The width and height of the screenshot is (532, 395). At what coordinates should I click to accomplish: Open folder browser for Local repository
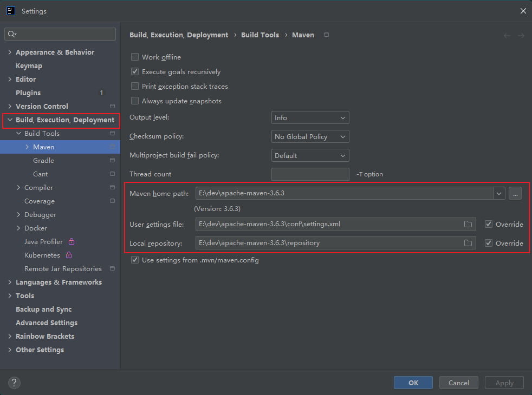pos(468,243)
